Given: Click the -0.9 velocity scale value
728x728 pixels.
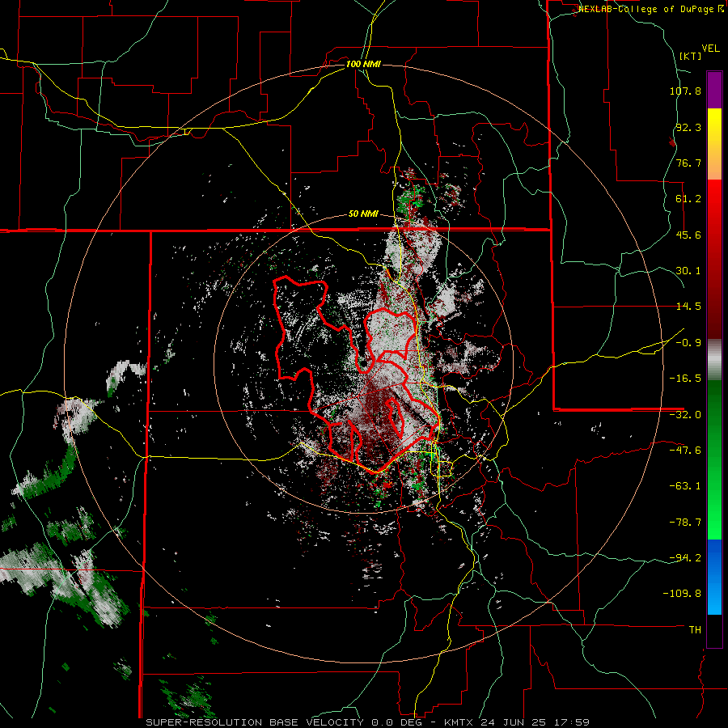Looking at the screenshot, I should pyautogui.click(x=688, y=343).
